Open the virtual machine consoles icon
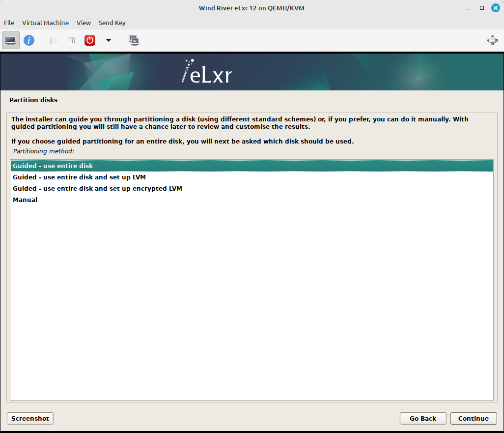504x433 pixels. (x=134, y=40)
